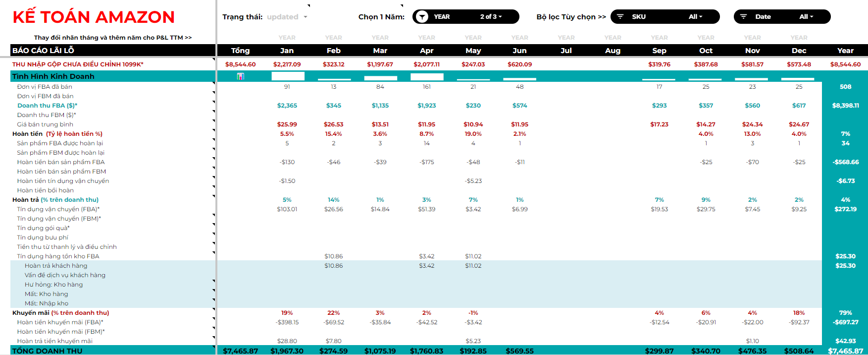Select January FBA refund amount -$130
The height and width of the screenshot is (355, 868).
287,162
